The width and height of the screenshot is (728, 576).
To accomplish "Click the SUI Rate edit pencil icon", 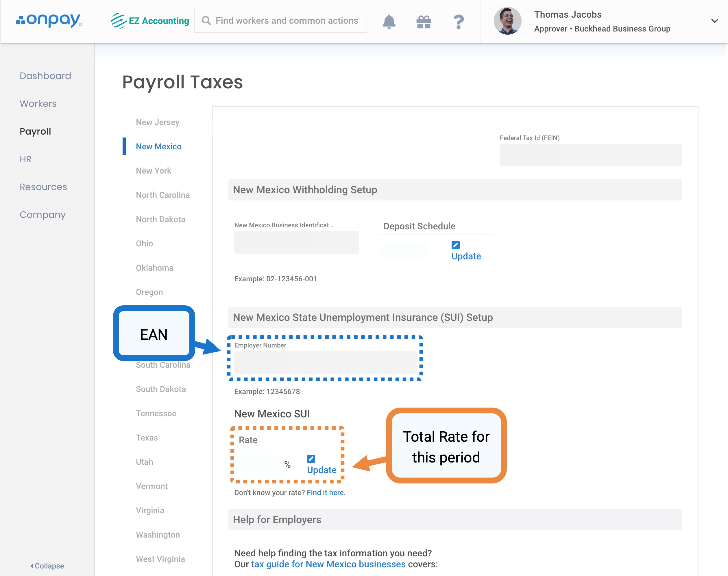I will pyautogui.click(x=311, y=459).
